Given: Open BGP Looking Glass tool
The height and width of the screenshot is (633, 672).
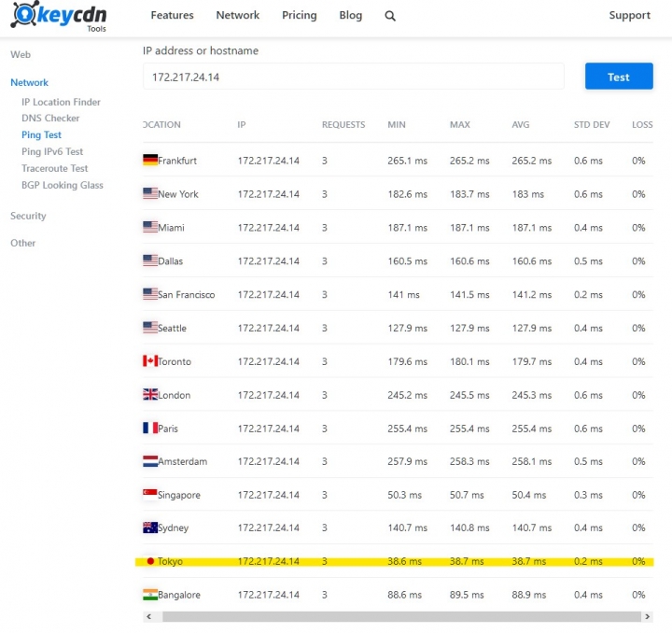Looking at the screenshot, I should (x=63, y=185).
